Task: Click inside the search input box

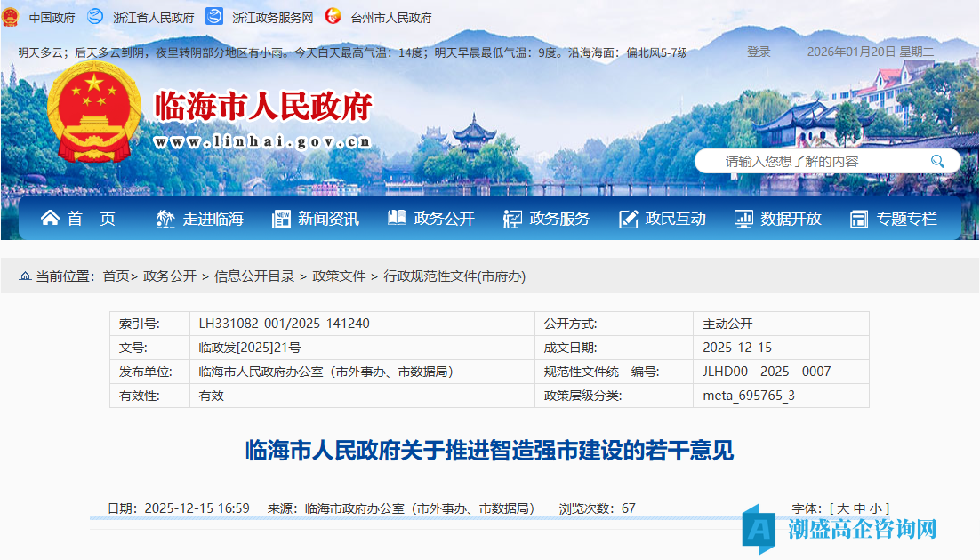Action: [x=800, y=161]
